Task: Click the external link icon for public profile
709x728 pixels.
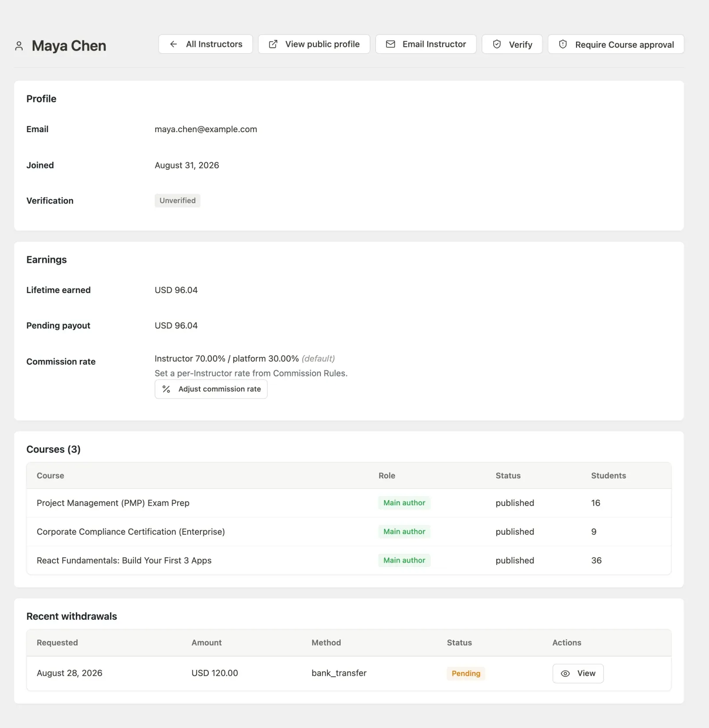Action: pos(273,44)
